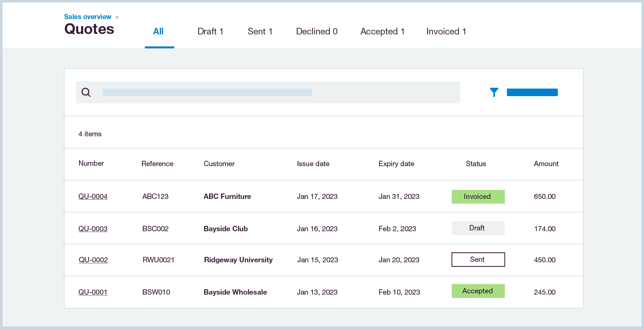Switch to the Sent tab
644x329 pixels.
[260, 31]
